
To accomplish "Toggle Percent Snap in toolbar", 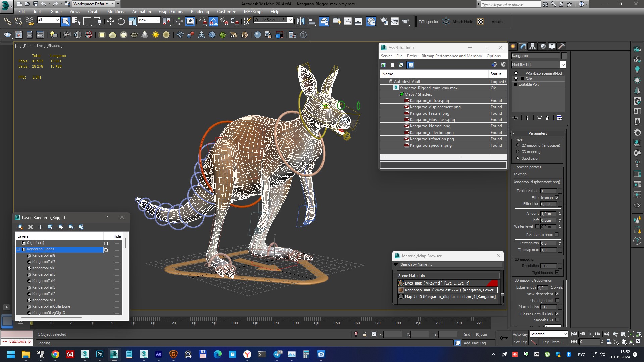I will (x=224, y=21).
